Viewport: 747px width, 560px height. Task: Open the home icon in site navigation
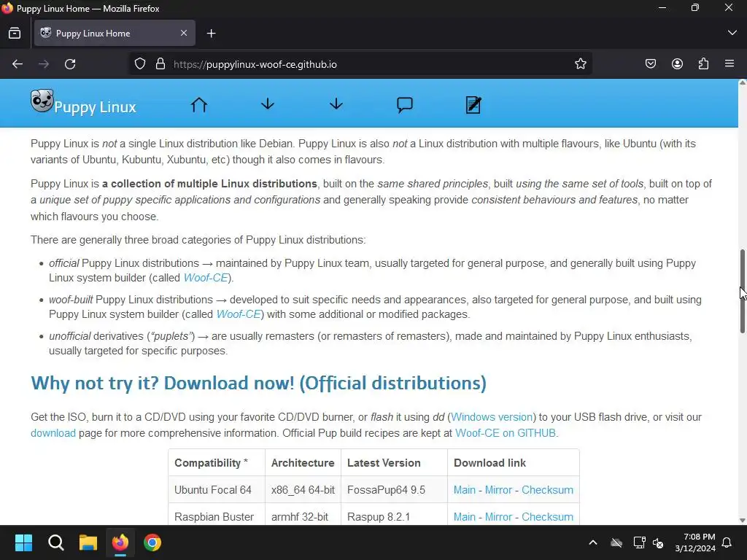(199, 104)
